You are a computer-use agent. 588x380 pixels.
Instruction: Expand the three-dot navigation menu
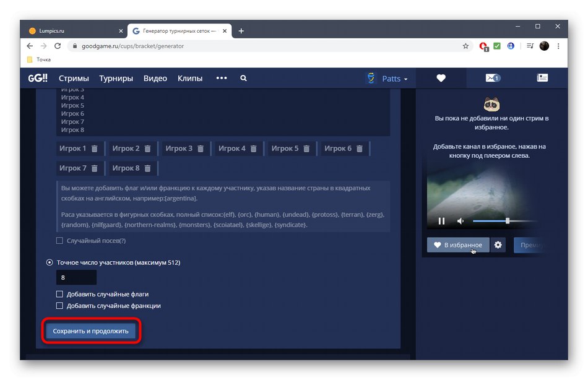point(221,78)
